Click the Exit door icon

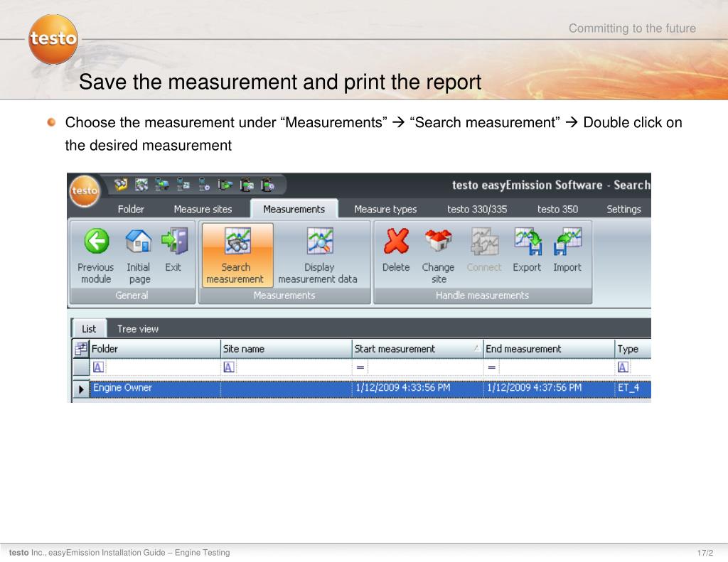(175, 240)
